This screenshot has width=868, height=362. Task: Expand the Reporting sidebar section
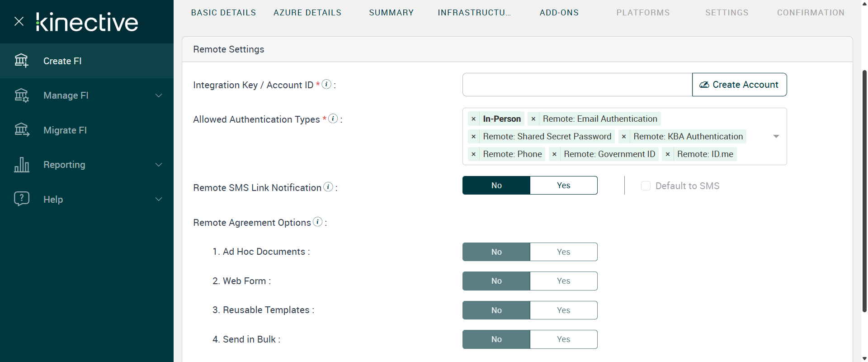click(x=159, y=165)
